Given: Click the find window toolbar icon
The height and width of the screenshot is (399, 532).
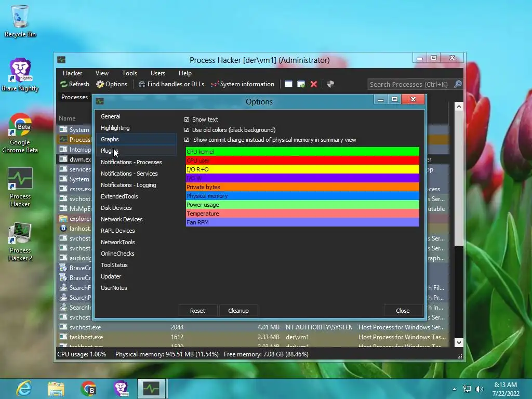Looking at the screenshot, I should [x=288, y=84].
